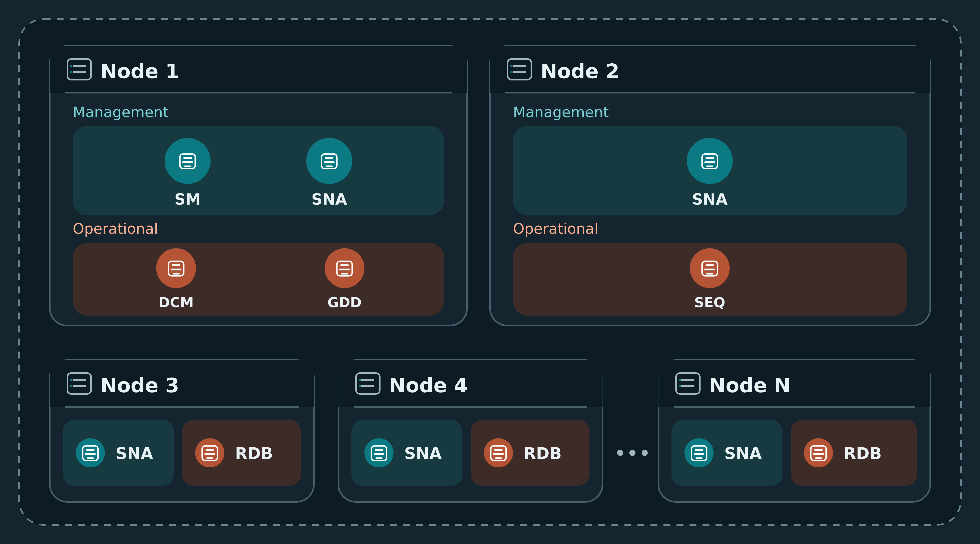Click the RDB label in Node N
This screenshot has height=544, width=980.
pos(863,453)
